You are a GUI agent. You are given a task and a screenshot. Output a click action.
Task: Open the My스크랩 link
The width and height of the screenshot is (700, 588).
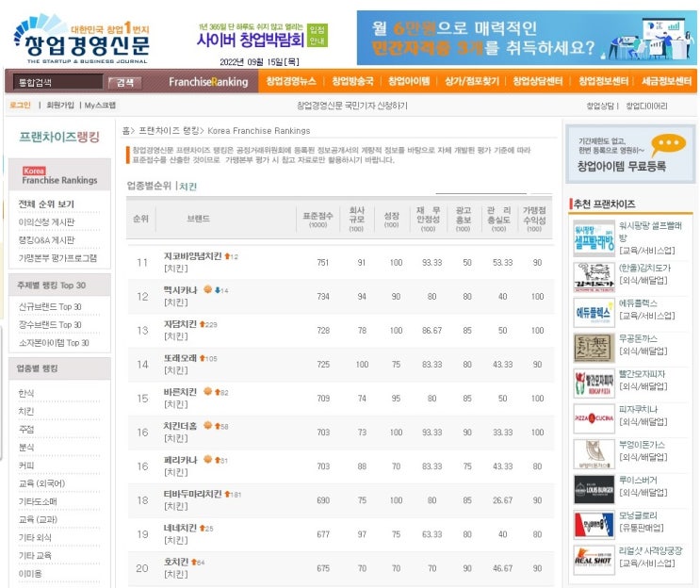point(100,105)
